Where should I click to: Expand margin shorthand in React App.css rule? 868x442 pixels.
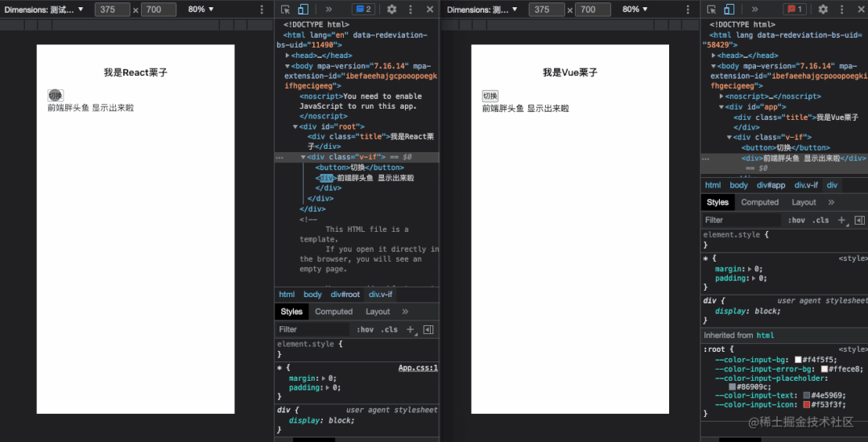coord(324,378)
